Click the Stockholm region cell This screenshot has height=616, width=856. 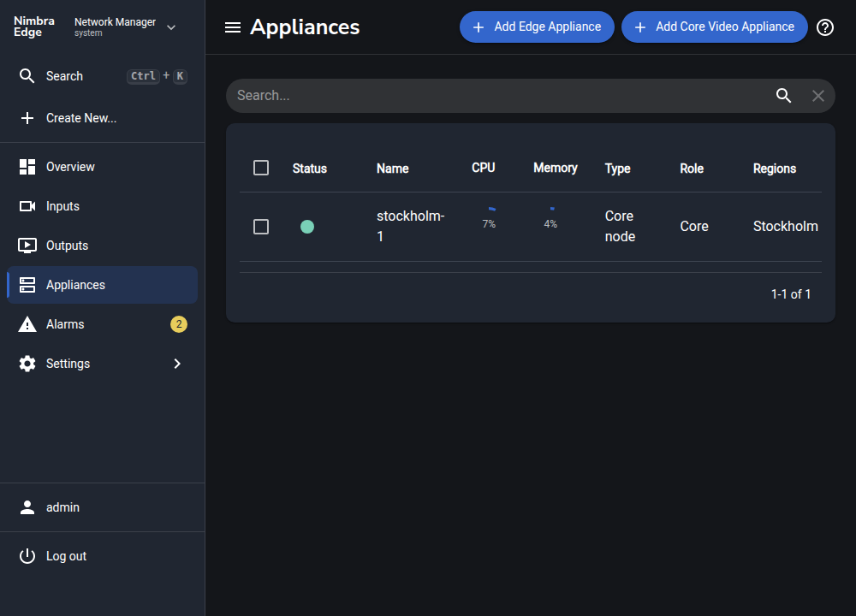click(x=786, y=227)
